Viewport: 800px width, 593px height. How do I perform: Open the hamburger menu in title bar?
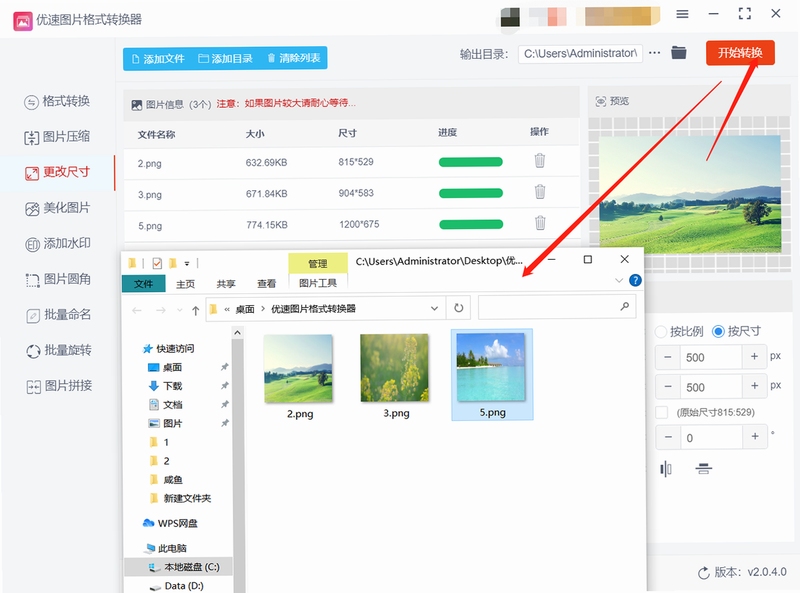coord(682,14)
